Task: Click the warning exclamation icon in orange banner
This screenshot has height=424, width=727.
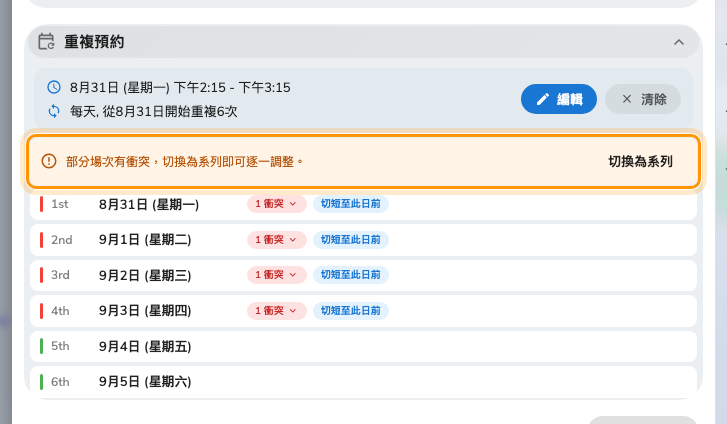Action: (x=49, y=161)
